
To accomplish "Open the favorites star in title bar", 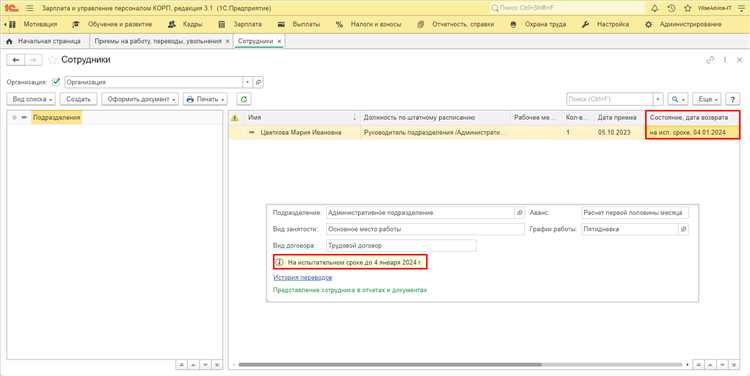I will click(688, 9).
